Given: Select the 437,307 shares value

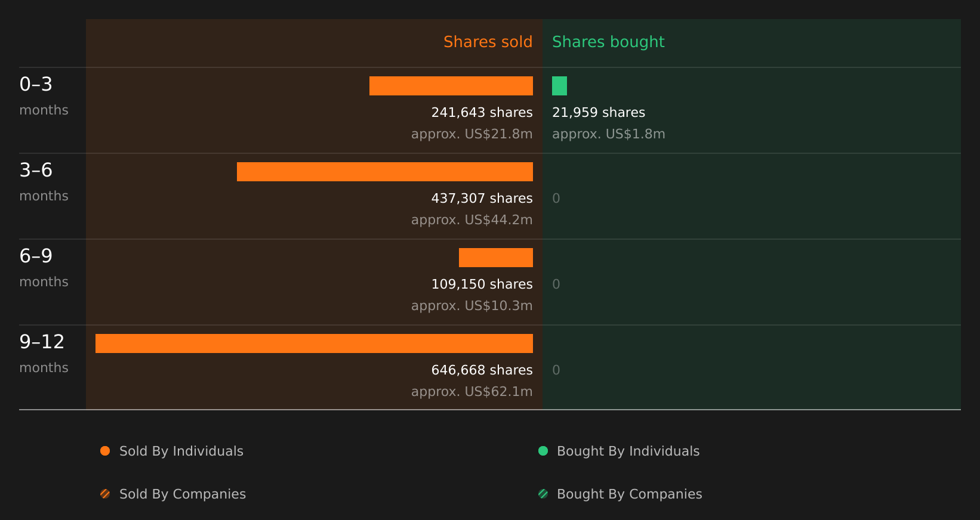Looking at the screenshot, I should point(482,199).
